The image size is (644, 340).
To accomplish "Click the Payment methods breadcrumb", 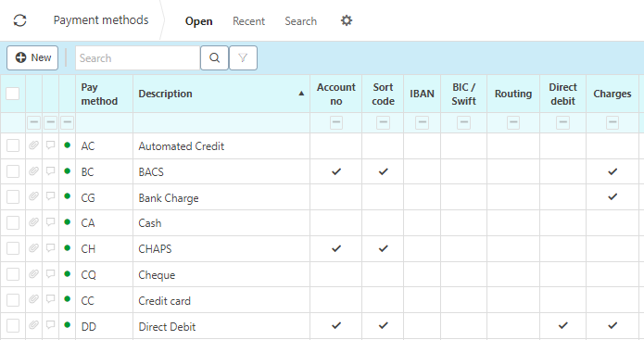I will [x=101, y=20].
